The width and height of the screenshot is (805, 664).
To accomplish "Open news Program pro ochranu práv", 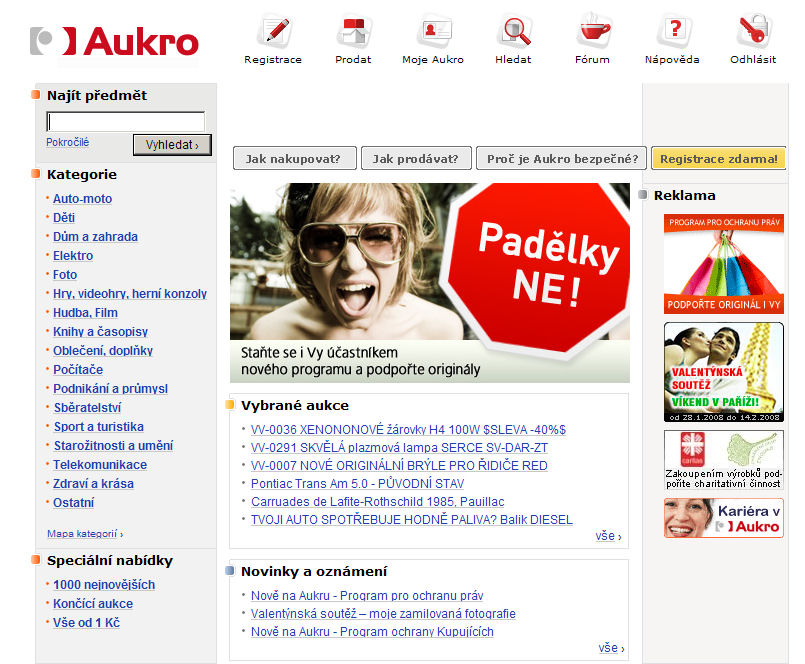I will [x=367, y=596].
